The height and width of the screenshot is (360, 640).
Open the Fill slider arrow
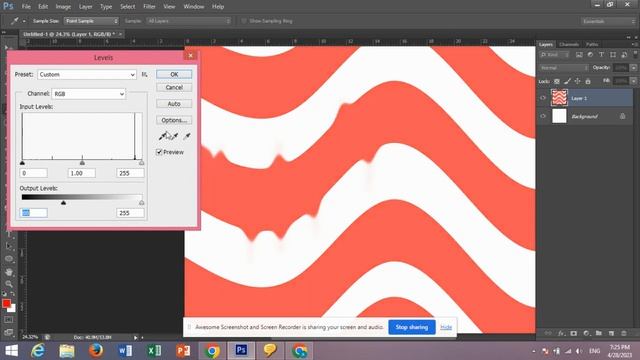pyautogui.click(x=633, y=81)
